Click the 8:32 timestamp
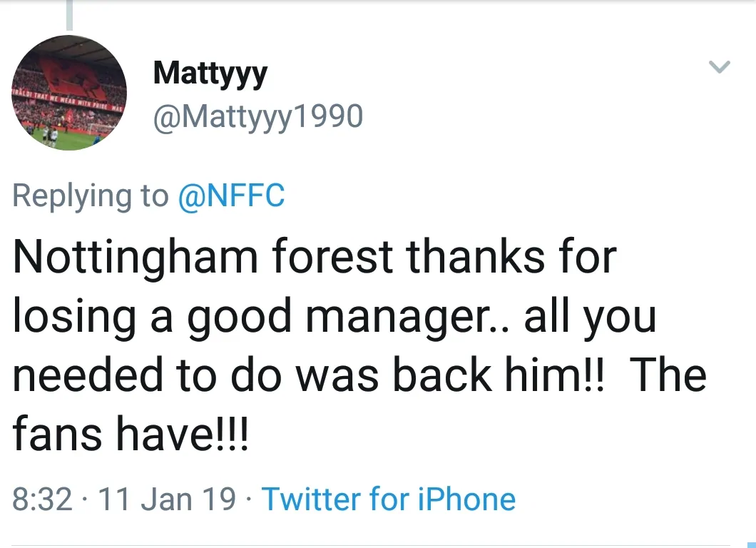The width and height of the screenshot is (756, 548). 43,499
